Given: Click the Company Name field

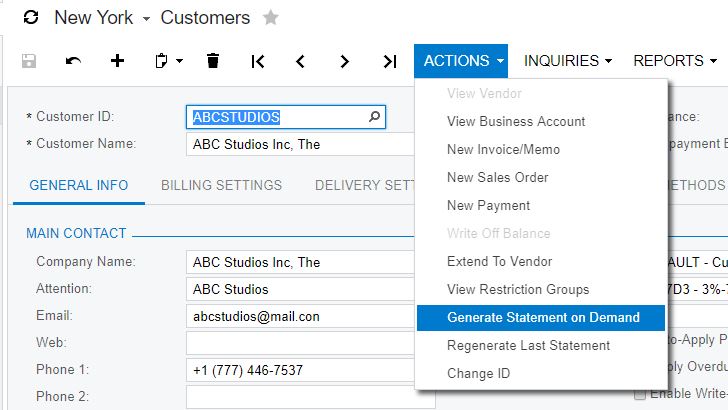Looking at the screenshot, I should click(x=300, y=262).
